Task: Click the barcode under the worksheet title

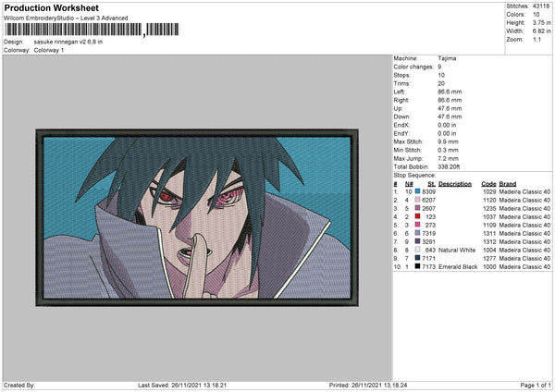Action: click(x=92, y=30)
